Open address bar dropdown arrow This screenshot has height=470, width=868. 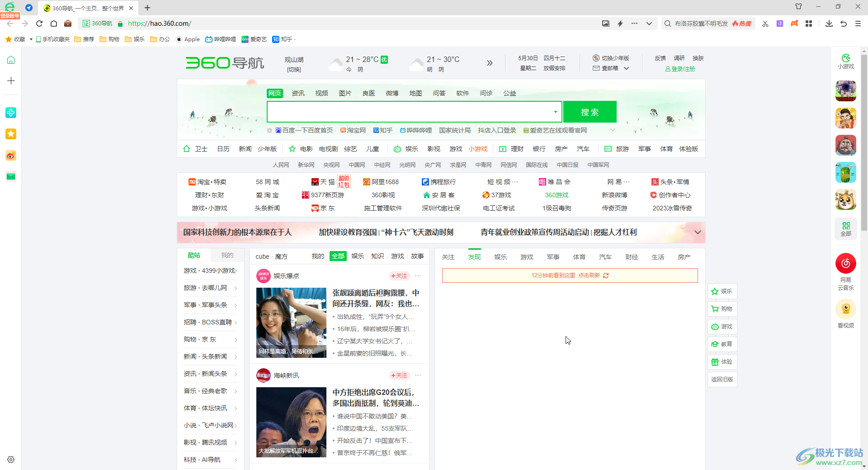point(649,24)
